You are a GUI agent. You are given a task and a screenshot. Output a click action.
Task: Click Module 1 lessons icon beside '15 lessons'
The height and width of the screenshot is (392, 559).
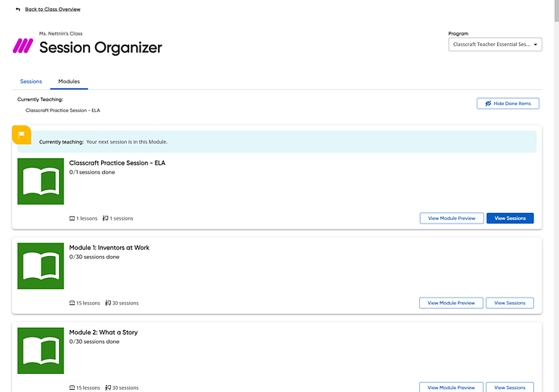72,303
